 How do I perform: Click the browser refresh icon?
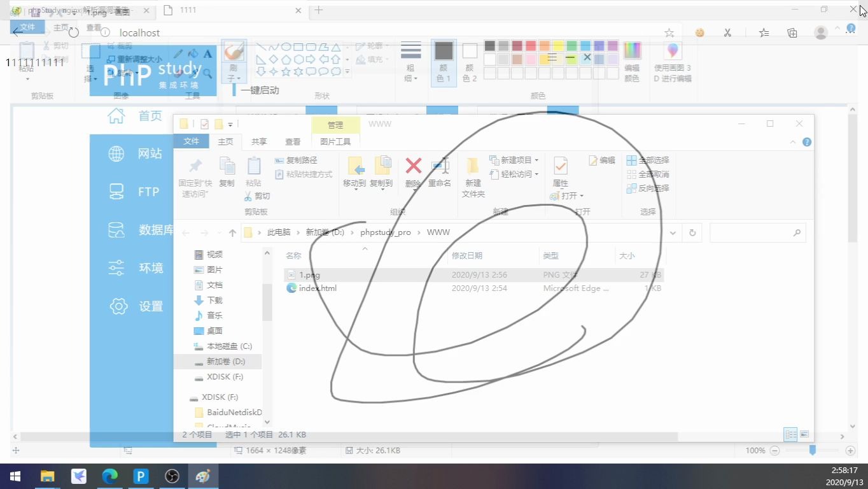[74, 32]
